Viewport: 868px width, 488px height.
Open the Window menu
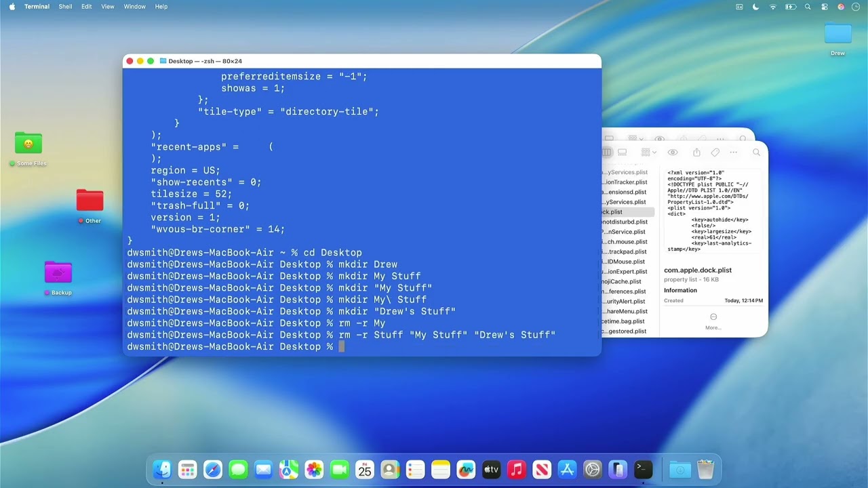click(134, 7)
